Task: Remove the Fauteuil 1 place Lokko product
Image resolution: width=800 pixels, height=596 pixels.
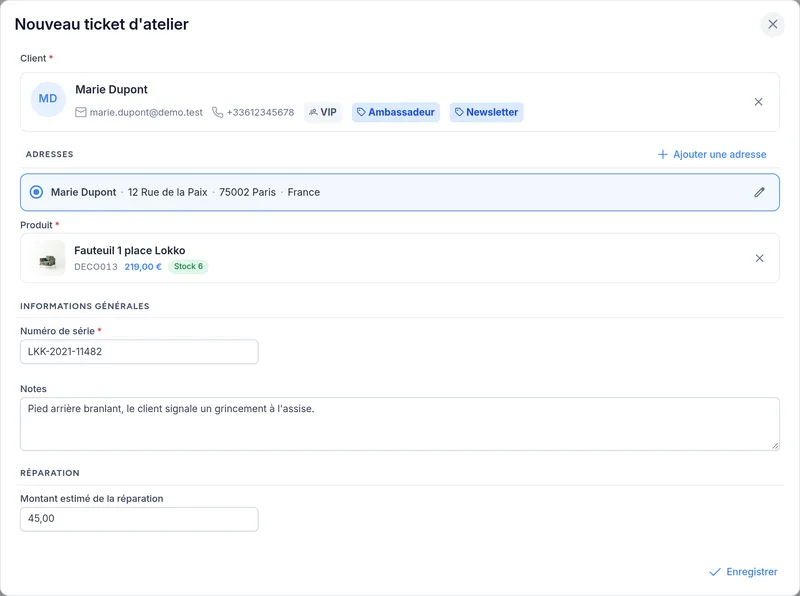Action: click(759, 258)
